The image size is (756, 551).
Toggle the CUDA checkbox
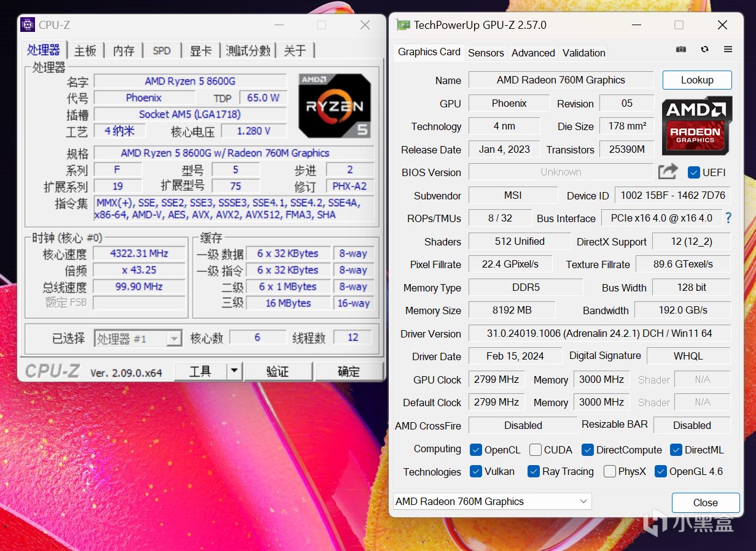536,450
